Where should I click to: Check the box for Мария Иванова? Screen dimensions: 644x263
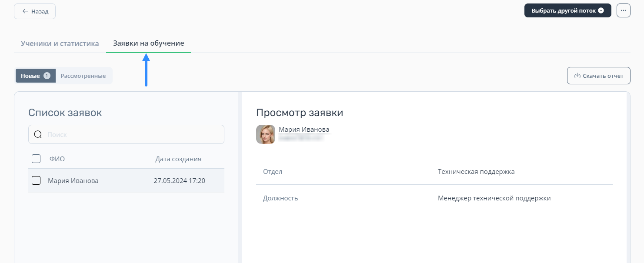coord(36,180)
